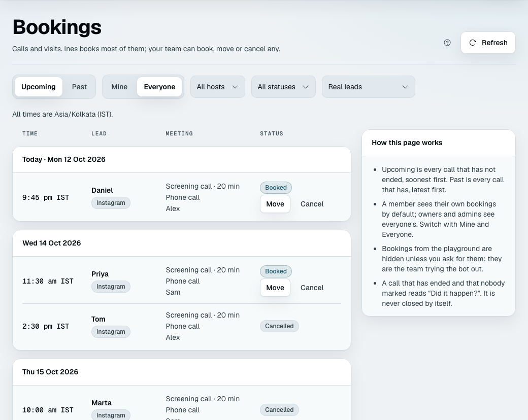528x420 pixels.
Task: Click the lead name Marta
Action: click(102, 403)
